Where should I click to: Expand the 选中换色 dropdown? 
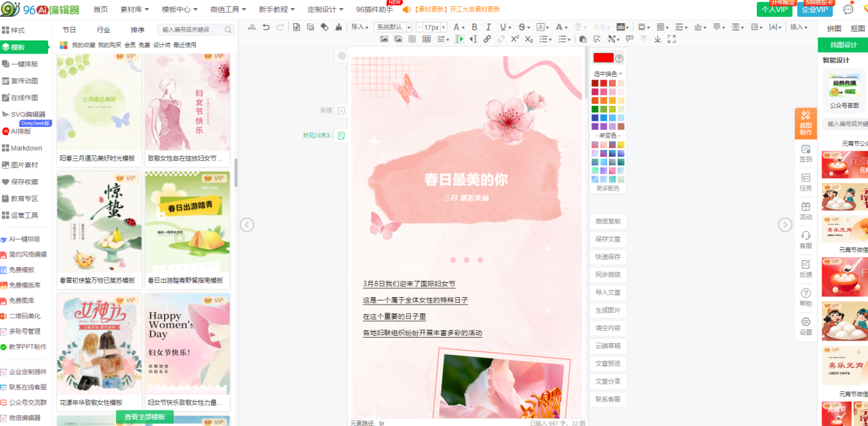click(x=608, y=74)
